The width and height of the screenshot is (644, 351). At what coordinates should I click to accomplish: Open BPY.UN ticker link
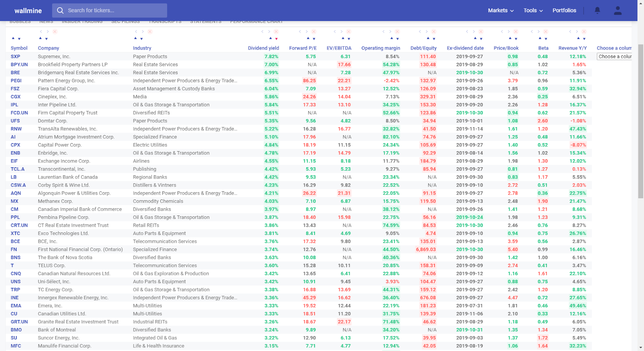tap(19, 65)
